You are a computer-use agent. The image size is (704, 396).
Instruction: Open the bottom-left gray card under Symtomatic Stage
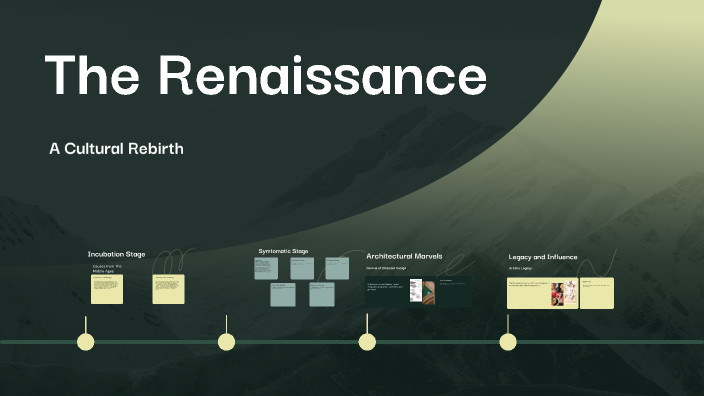pyautogui.click(x=283, y=295)
